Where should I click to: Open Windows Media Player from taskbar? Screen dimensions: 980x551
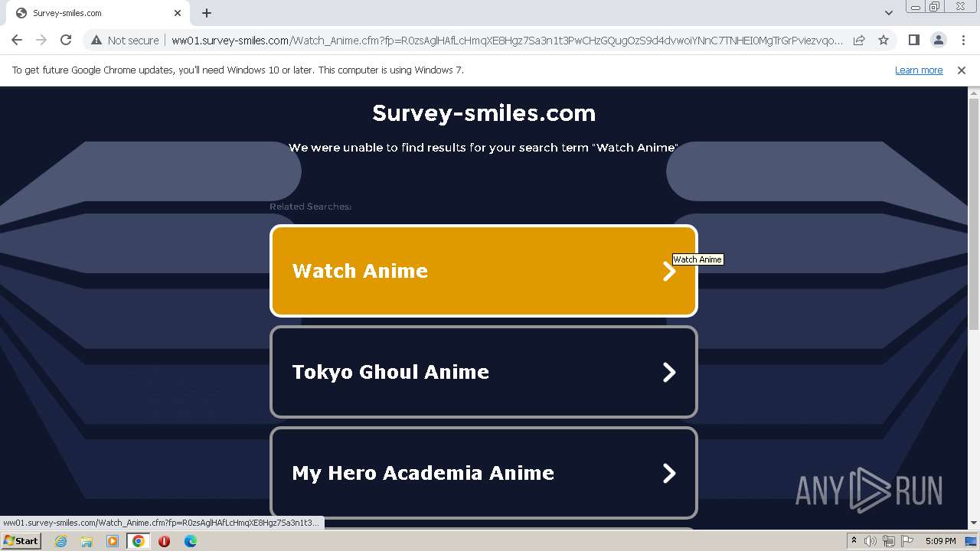click(x=113, y=541)
